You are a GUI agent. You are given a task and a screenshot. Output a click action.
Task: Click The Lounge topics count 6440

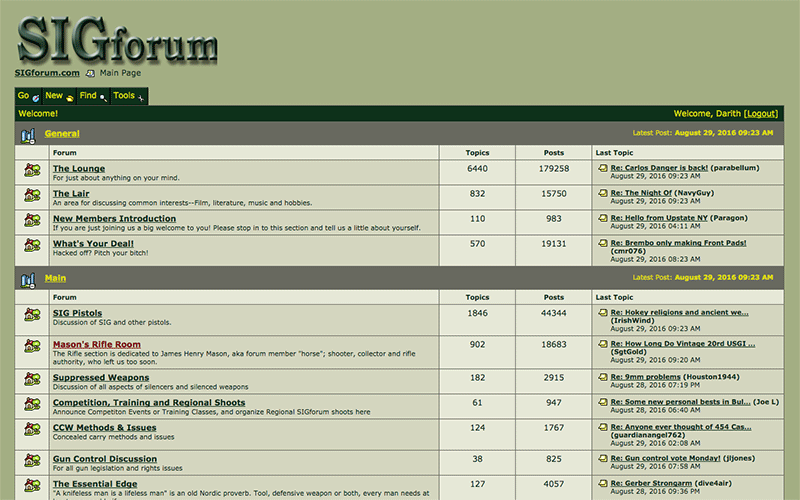478,169
